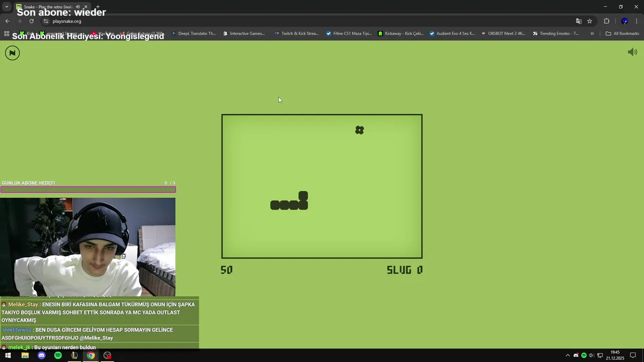Screen dimensions: 644x362
Task: Open the Trending Emotes bookmark
Action: click(555, 34)
